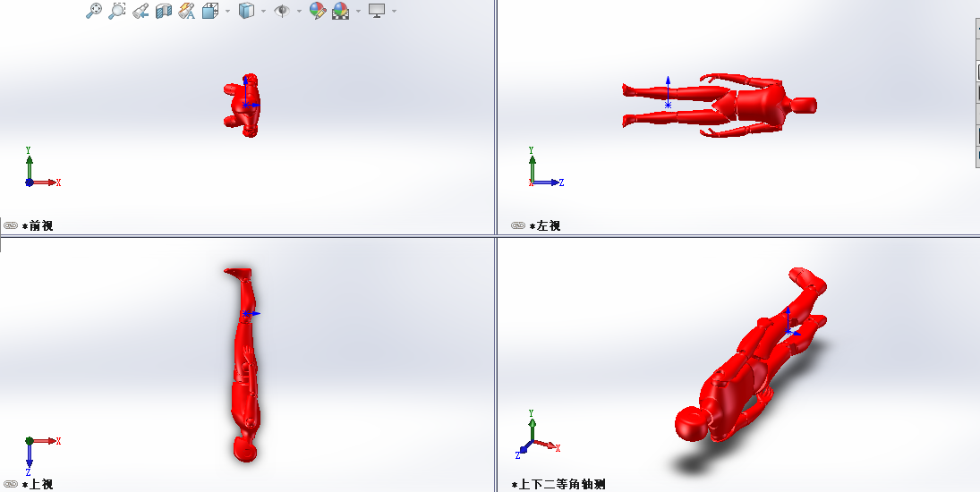Click the Previous View icon
Image resolution: width=980 pixels, height=492 pixels.
141,11
